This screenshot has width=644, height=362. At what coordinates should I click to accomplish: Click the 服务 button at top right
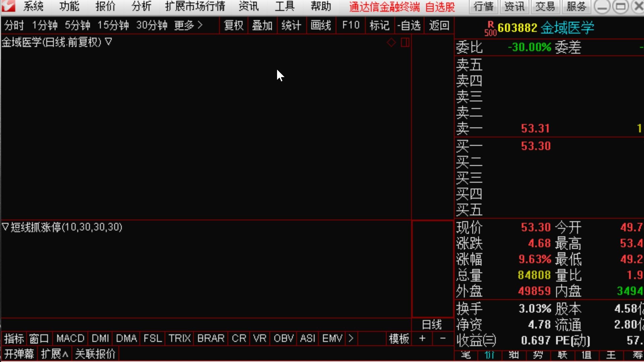click(576, 7)
